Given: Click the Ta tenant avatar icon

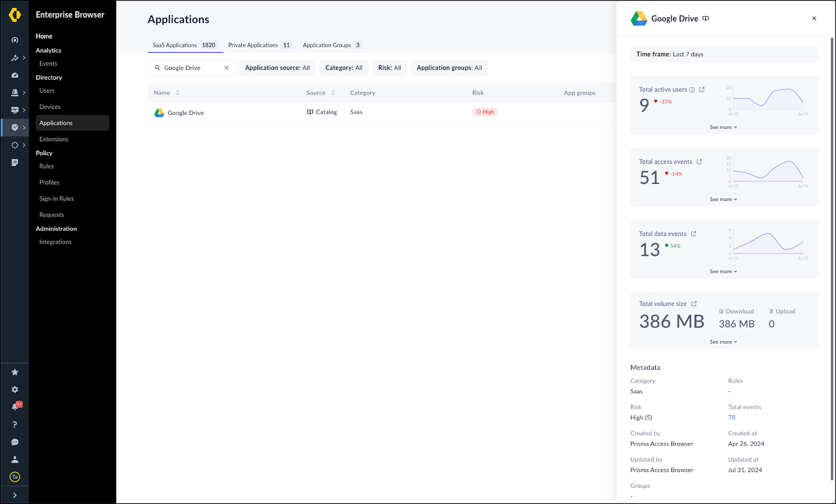Looking at the screenshot, I should [x=15, y=477].
